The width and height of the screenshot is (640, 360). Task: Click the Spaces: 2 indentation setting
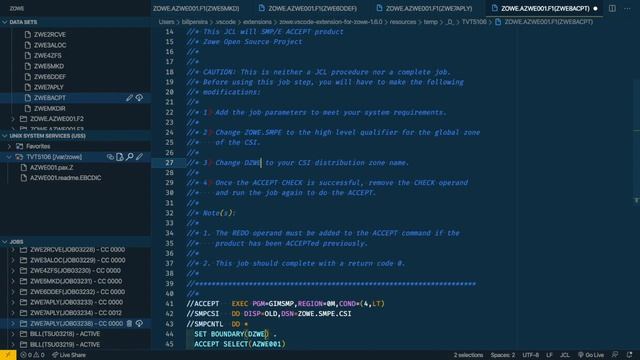pos(502,355)
